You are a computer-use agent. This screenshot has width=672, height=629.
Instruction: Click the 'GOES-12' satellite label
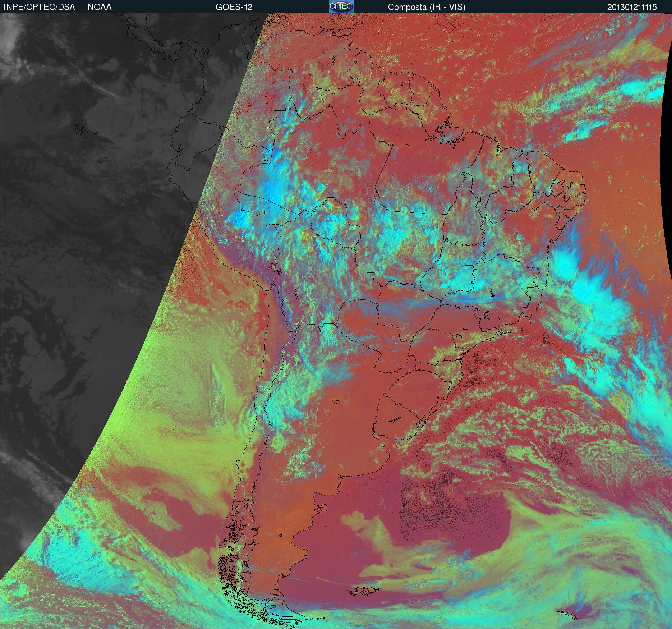tap(234, 7)
